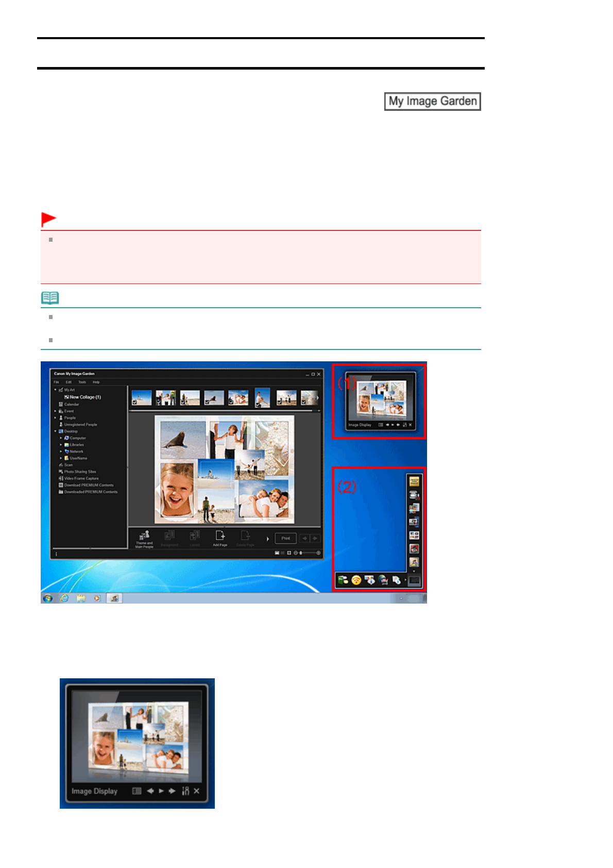Image resolution: width=613 pixels, height=868 pixels.
Task: Open the Tools menu
Action: (x=82, y=382)
